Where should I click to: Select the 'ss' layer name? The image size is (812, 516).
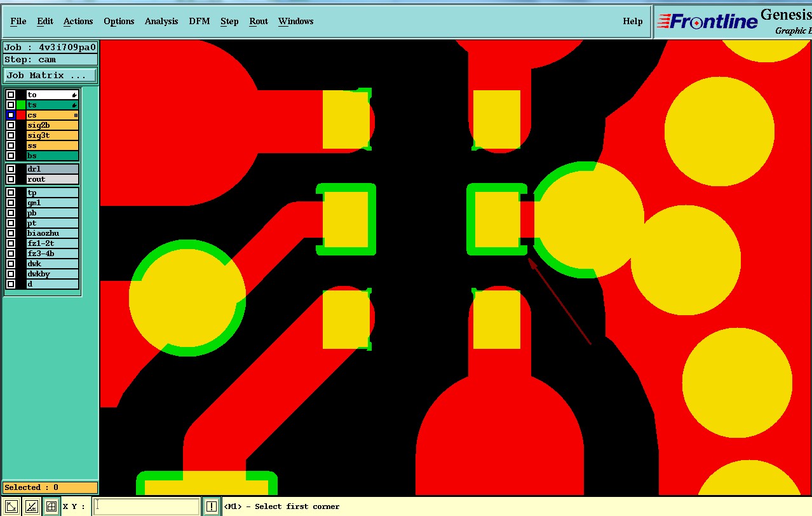point(53,146)
